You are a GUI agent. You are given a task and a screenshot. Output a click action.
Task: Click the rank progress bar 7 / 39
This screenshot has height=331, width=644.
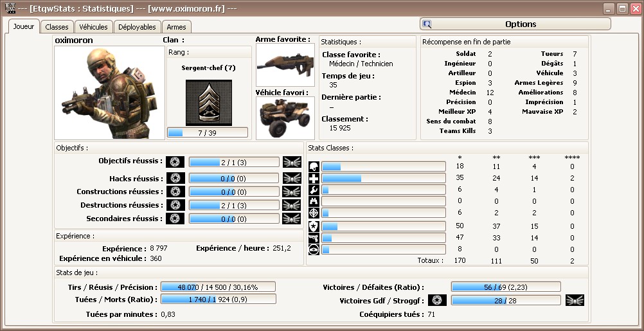point(208,132)
